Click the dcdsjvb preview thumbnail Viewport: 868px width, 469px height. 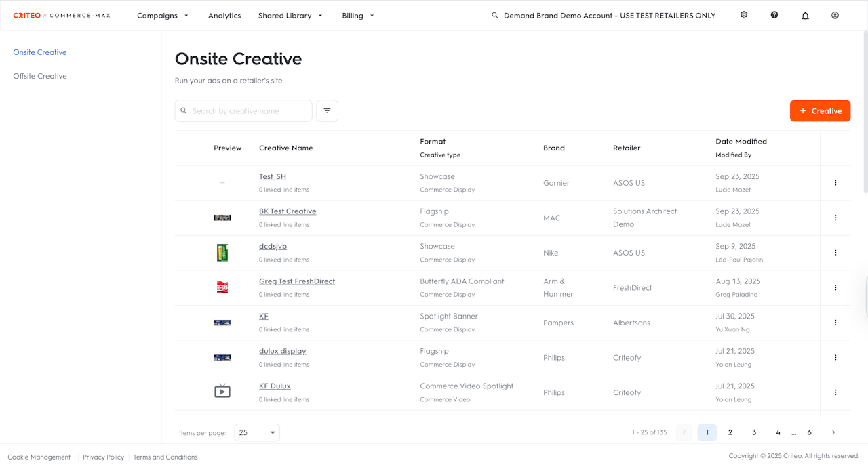click(x=222, y=253)
